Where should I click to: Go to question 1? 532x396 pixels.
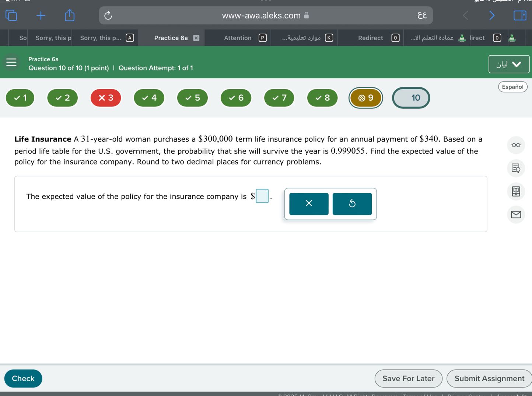point(20,98)
